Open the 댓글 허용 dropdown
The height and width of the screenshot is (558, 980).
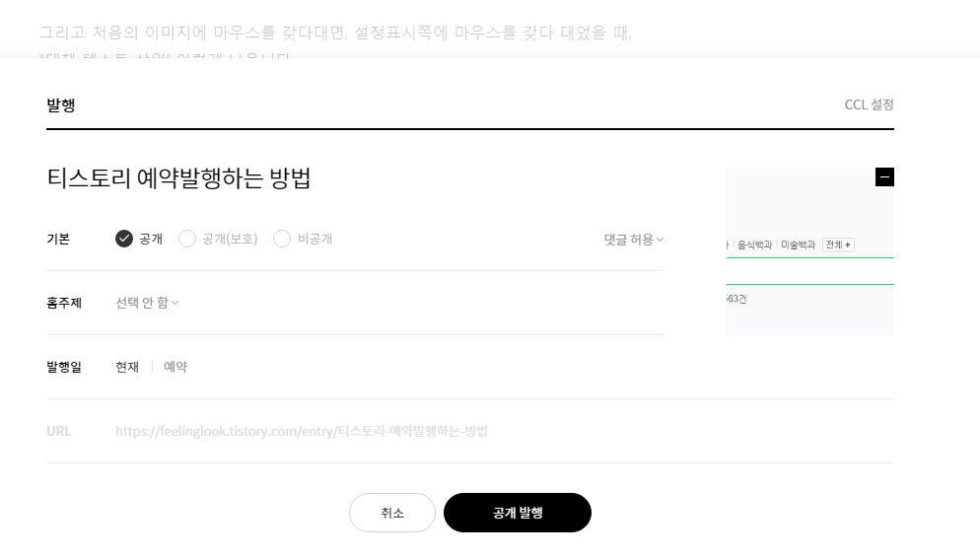coord(633,240)
